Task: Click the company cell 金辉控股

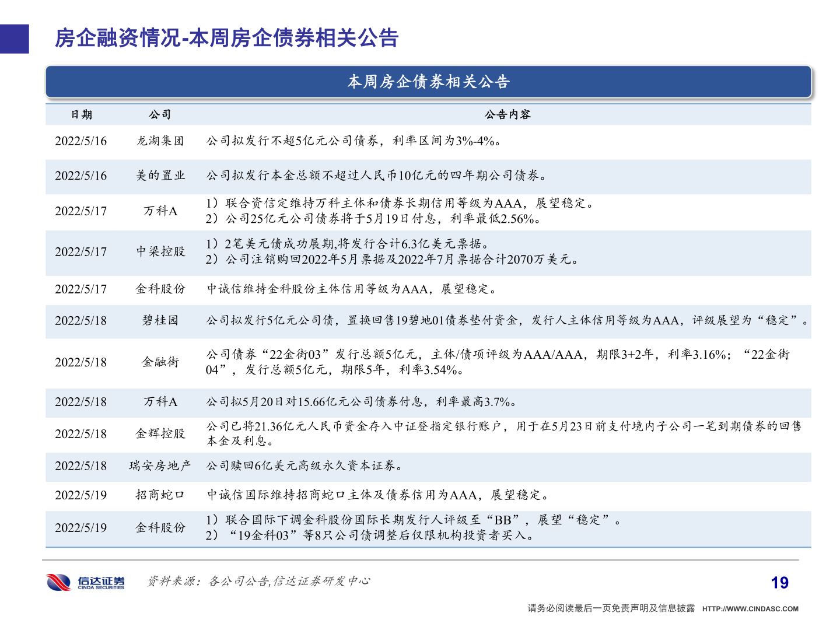Action: point(160,434)
